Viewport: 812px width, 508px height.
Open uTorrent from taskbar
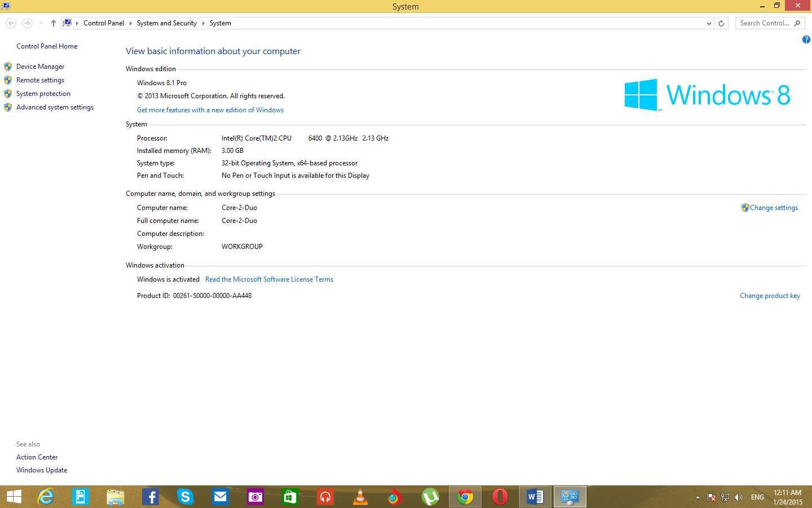(430, 497)
